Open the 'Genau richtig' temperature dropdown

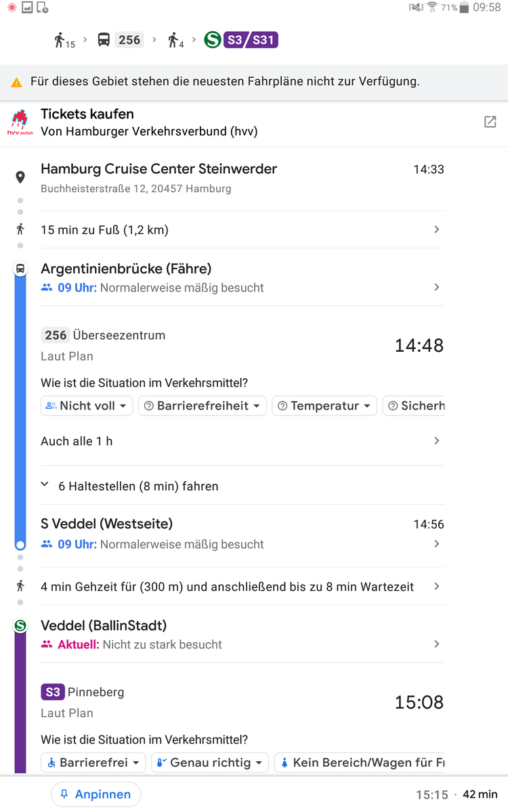[x=209, y=763]
